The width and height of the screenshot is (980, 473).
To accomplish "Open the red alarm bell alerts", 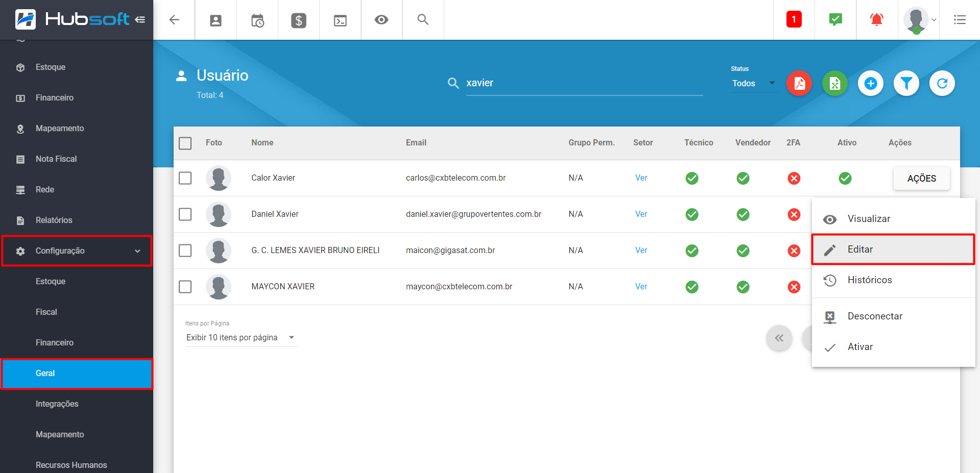I will click(877, 19).
